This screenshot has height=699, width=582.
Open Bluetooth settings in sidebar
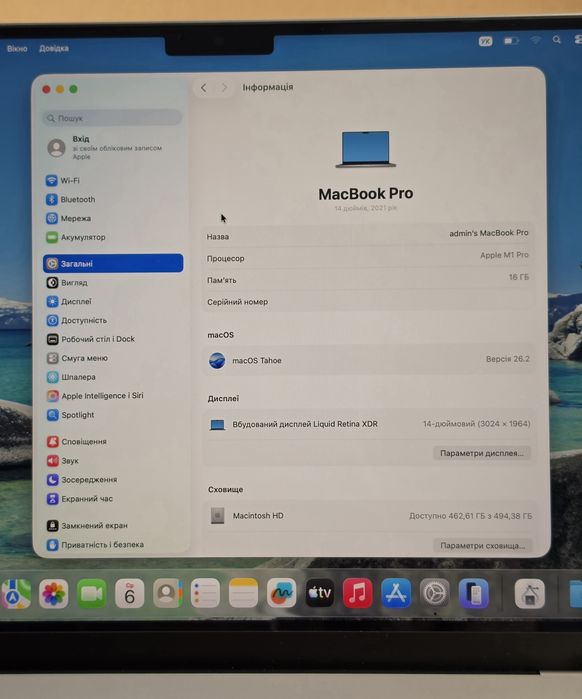tap(70, 199)
